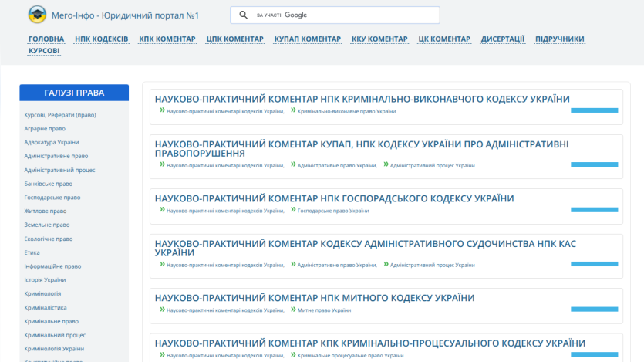Click Кримінальне процесуальне право України tag
This screenshot has width=644, height=362.
pyautogui.click(x=350, y=355)
